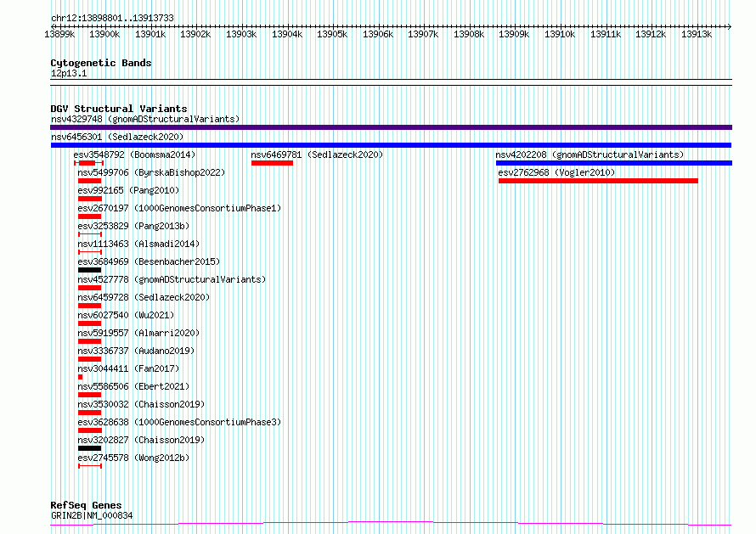The width and height of the screenshot is (756, 534).
Task: Click the Cytogenetic Bands track title
Action: tap(101, 63)
